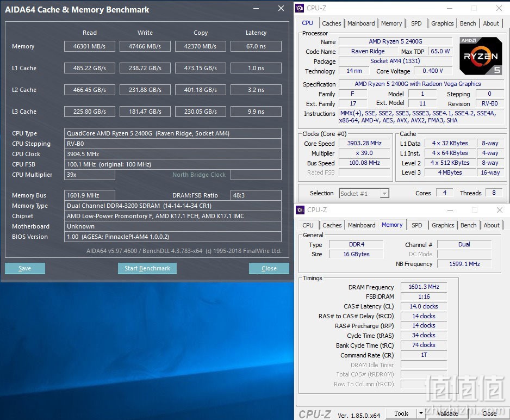Image resolution: width=510 pixels, height=420 pixels.
Task: Click the DRAM Frequency value 1601.3 MHz
Action: pyautogui.click(x=424, y=287)
